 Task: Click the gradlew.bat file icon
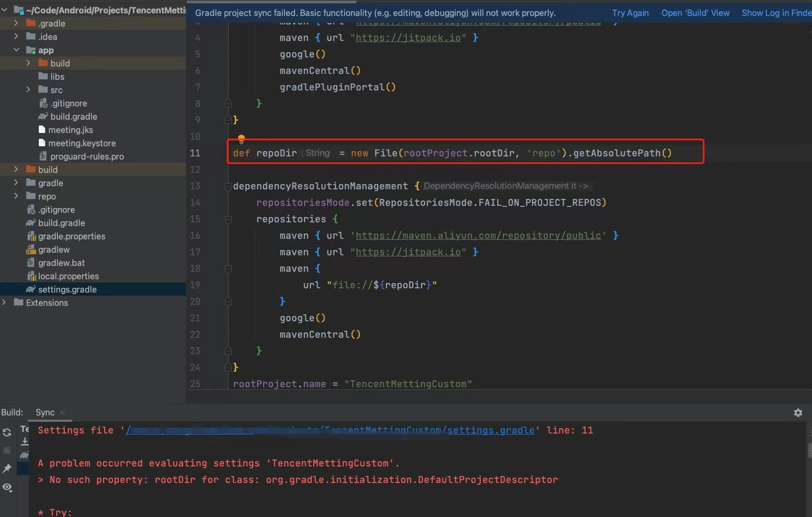(x=31, y=263)
